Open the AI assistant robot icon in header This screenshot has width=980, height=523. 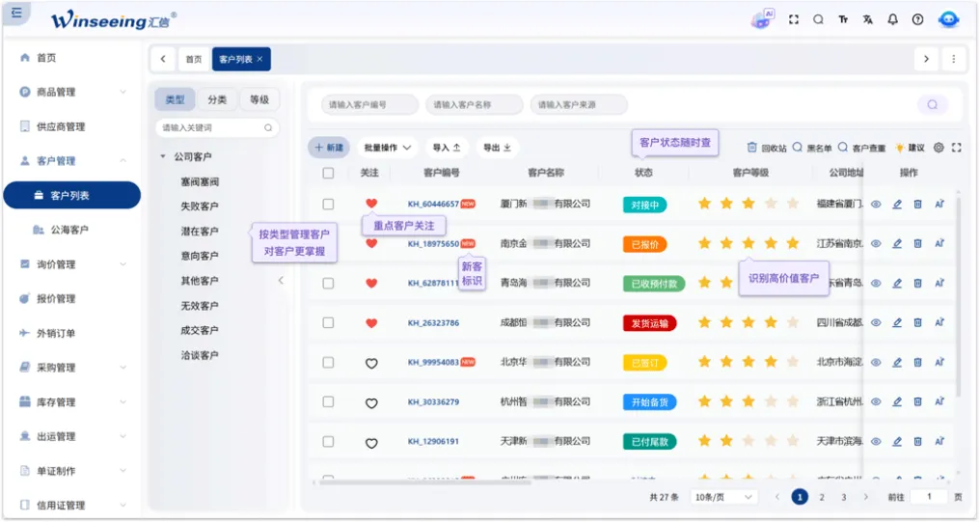point(761,19)
